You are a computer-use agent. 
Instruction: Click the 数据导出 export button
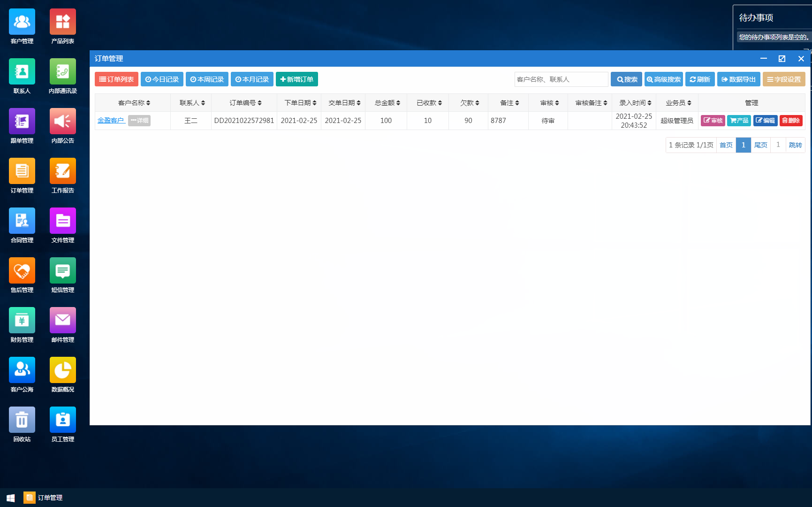739,79
